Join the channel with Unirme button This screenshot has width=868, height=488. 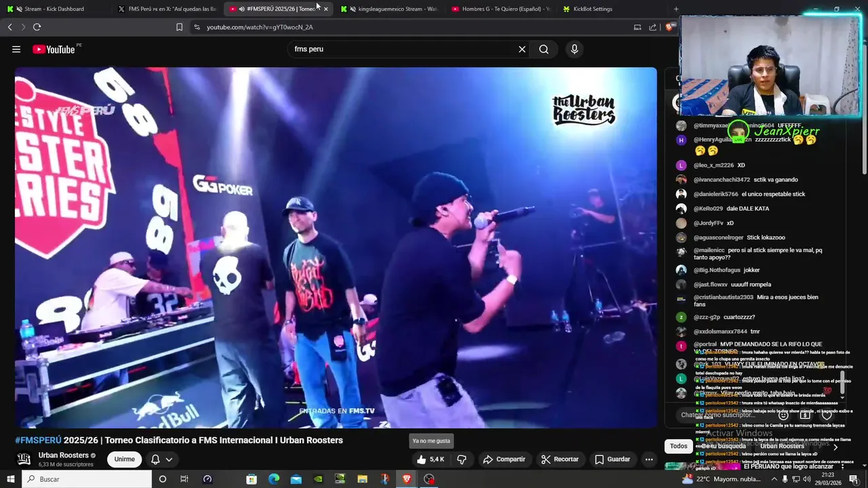[124, 460]
